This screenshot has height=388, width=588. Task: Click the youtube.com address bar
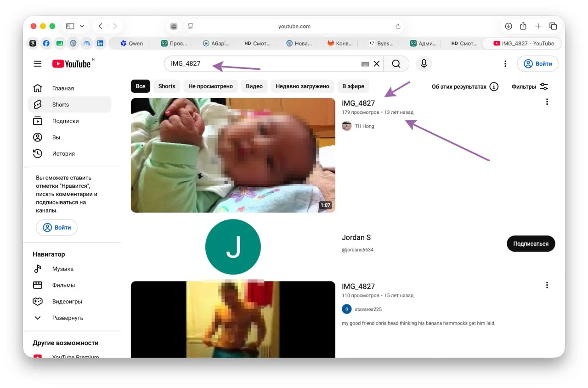click(x=294, y=26)
